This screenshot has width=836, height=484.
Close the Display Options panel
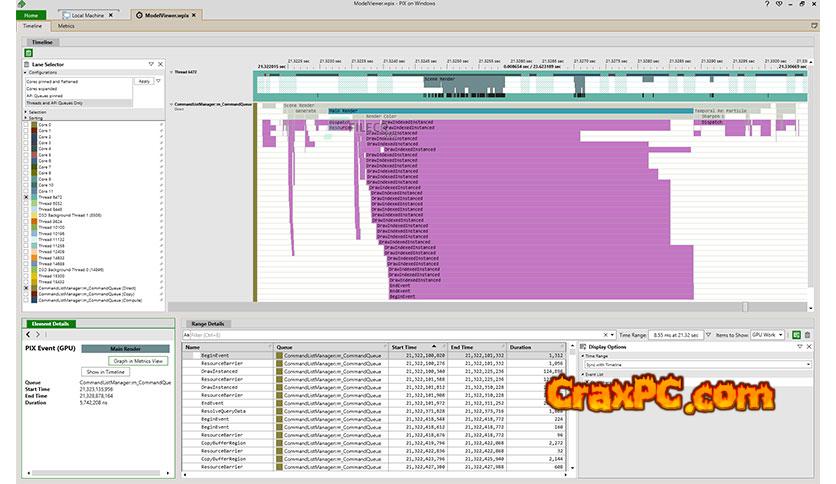pyautogui.click(x=810, y=347)
